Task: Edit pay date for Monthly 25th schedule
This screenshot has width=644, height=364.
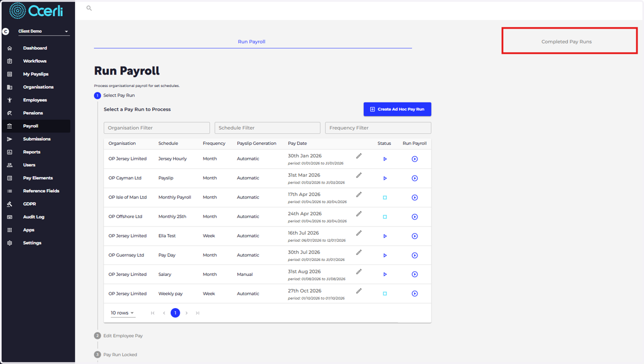Action: click(x=359, y=214)
